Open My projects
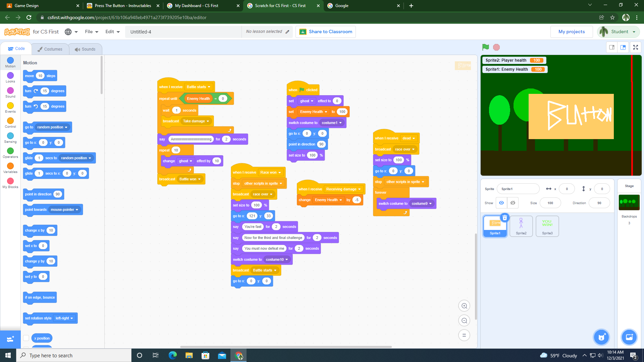The width and height of the screenshot is (644, 362). point(571,32)
